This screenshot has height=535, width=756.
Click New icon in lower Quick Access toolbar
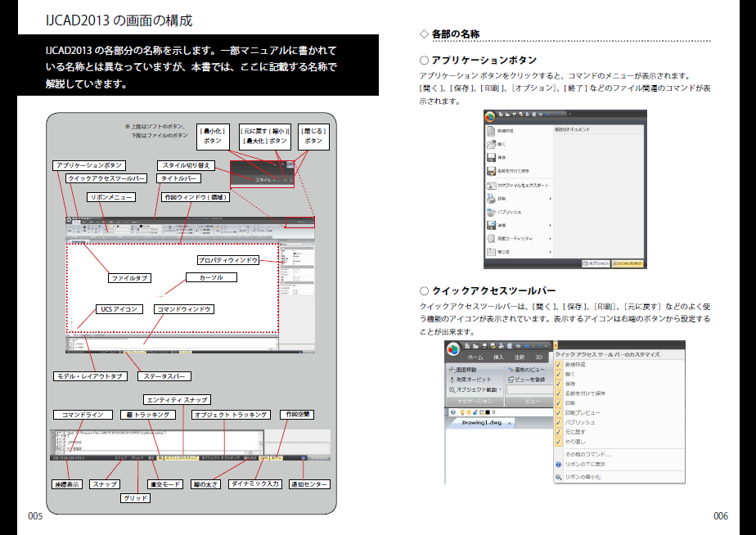coord(466,345)
